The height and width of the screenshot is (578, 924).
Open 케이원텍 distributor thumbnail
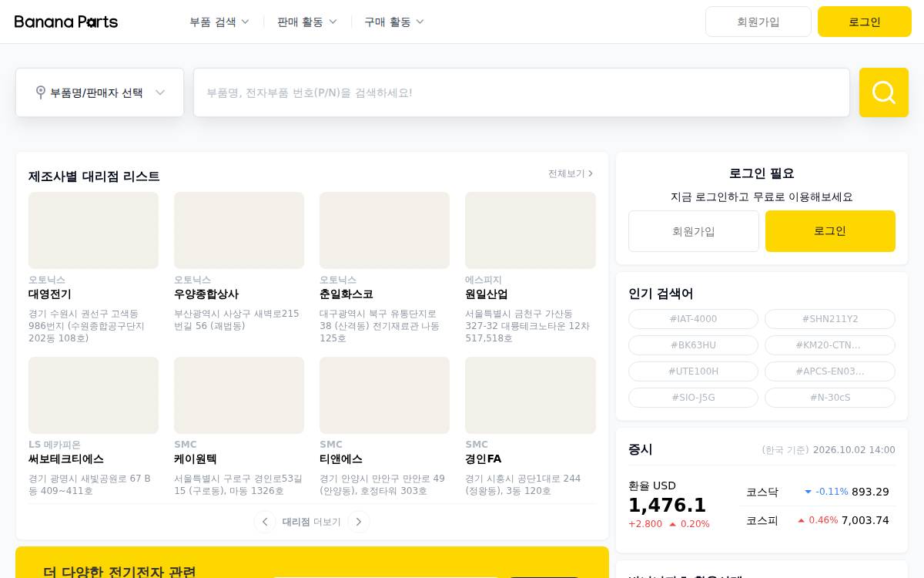pyautogui.click(x=239, y=395)
